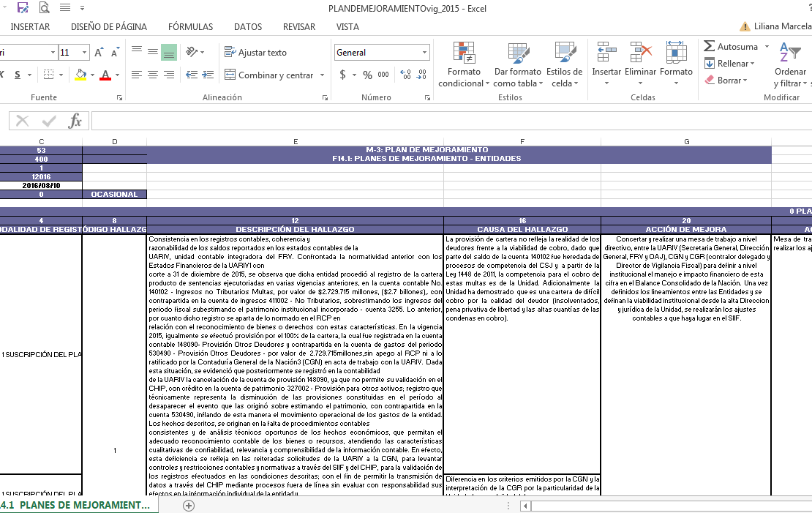Open the text orientation options
This screenshot has height=513, width=812.
195,52
